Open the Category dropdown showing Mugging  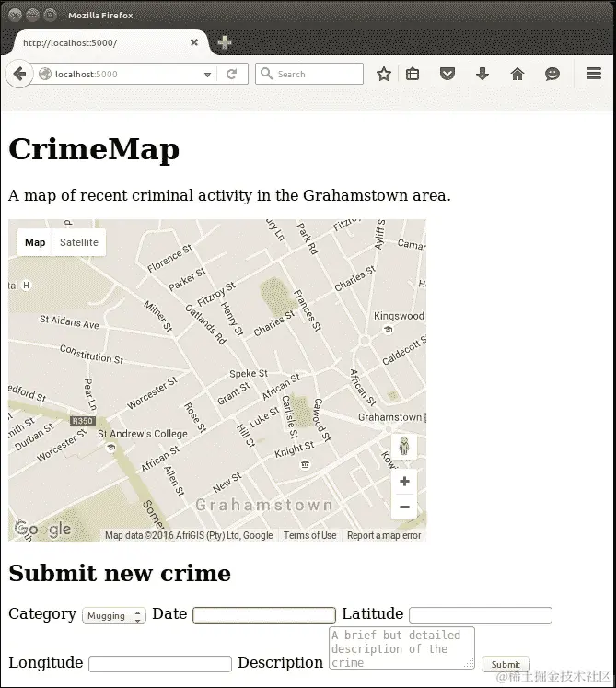coord(114,615)
